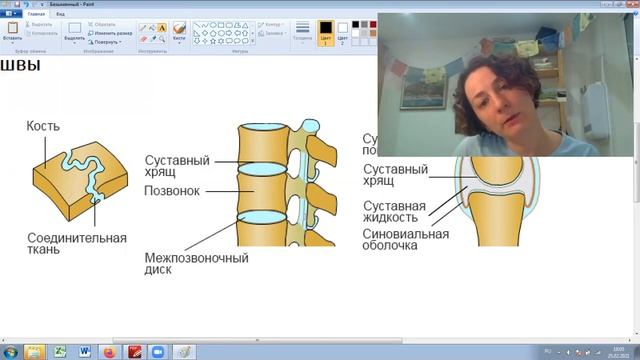Choose the gray palette swatch
The width and height of the screenshot is (640, 360).
tap(364, 24)
